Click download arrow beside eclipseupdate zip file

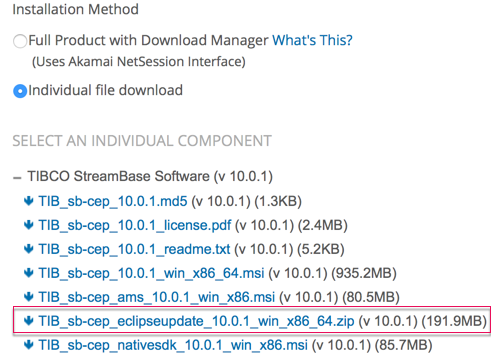(29, 321)
